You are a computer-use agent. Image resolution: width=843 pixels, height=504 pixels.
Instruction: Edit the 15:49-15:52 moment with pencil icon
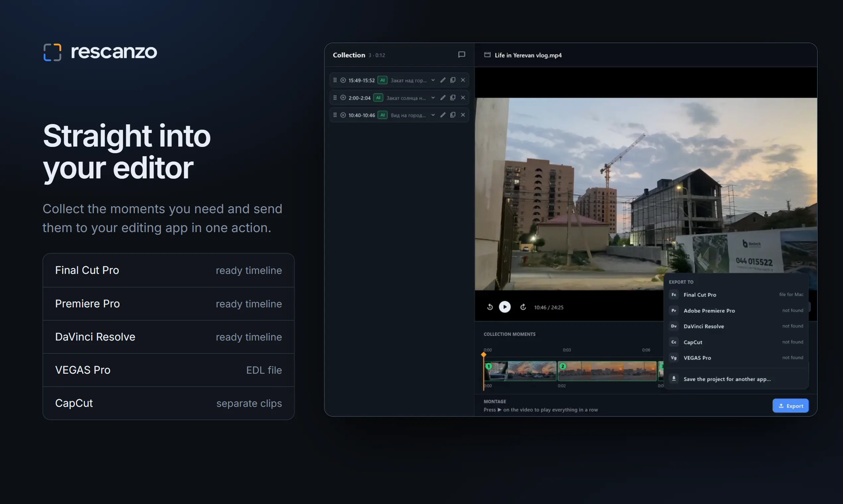click(443, 80)
